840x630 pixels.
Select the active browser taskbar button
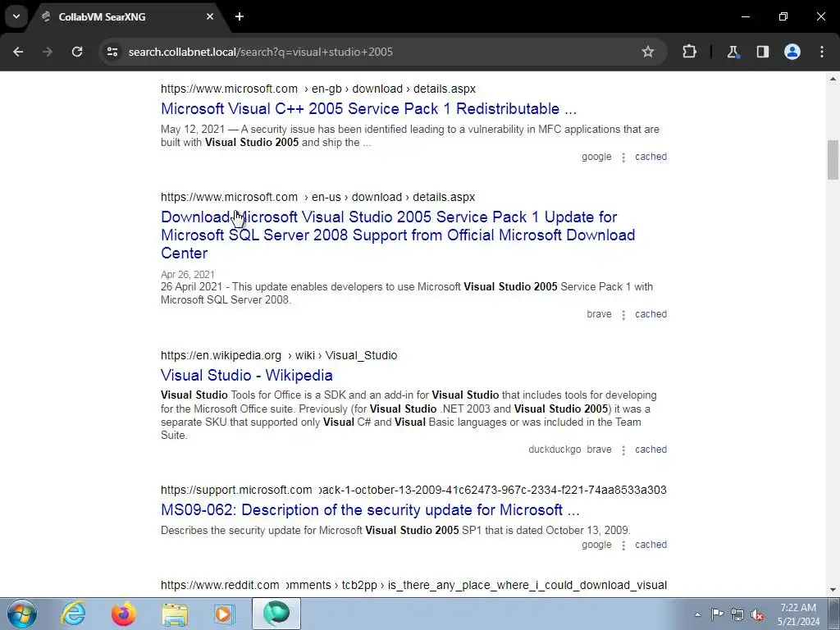276,614
